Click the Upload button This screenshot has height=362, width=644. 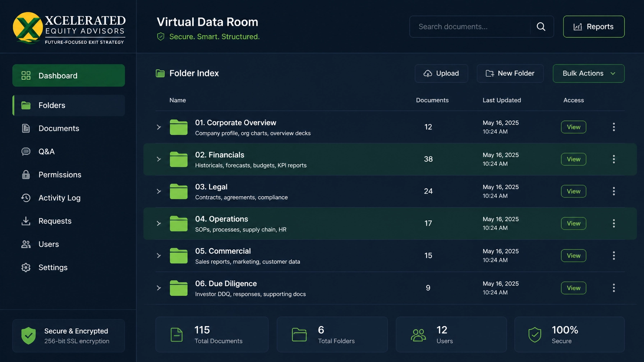441,73
